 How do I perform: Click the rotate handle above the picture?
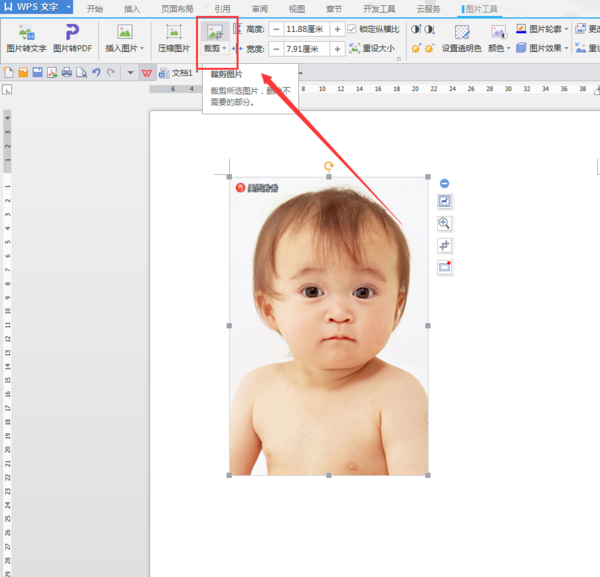329,166
